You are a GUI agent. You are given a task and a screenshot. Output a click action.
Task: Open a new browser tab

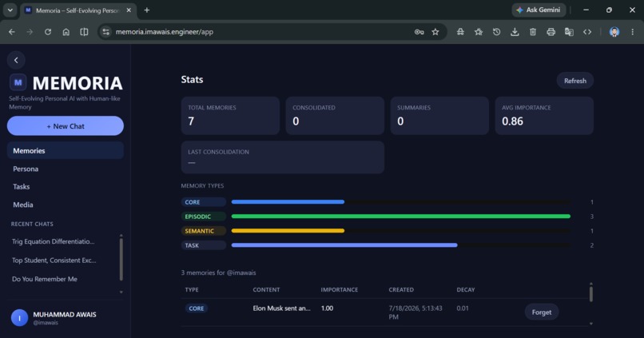click(147, 10)
